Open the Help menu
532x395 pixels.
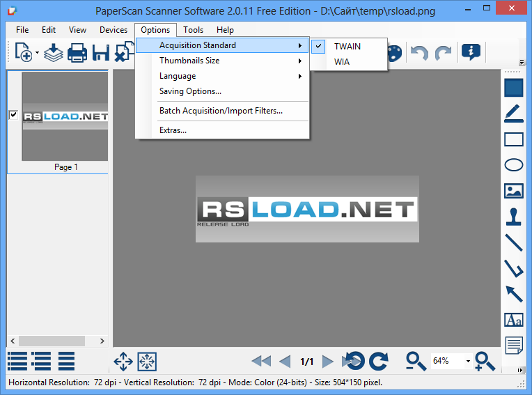tap(225, 30)
